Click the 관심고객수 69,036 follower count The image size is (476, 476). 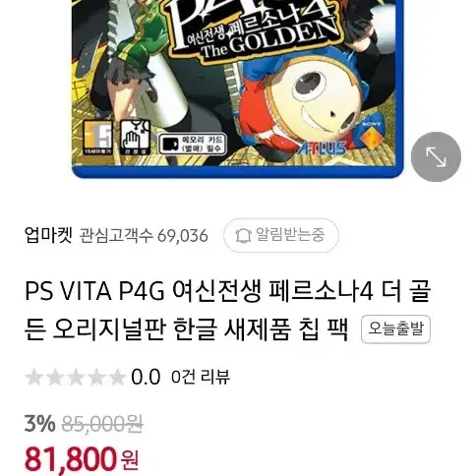tap(144, 235)
